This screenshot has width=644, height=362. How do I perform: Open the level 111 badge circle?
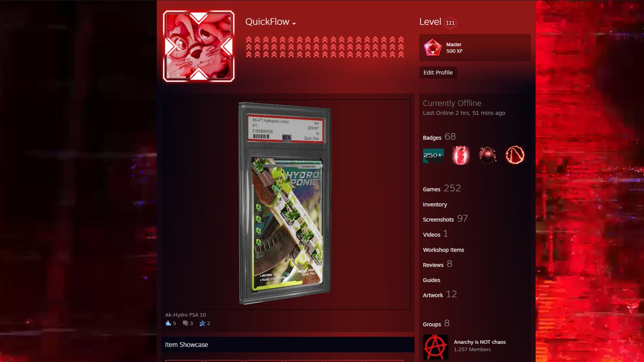click(x=450, y=23)
